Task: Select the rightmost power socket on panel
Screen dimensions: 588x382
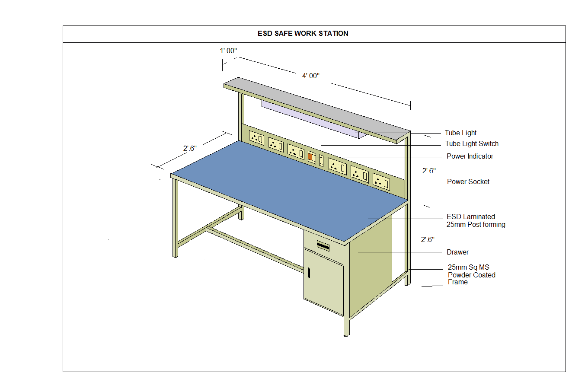Action: coord(381,182)
